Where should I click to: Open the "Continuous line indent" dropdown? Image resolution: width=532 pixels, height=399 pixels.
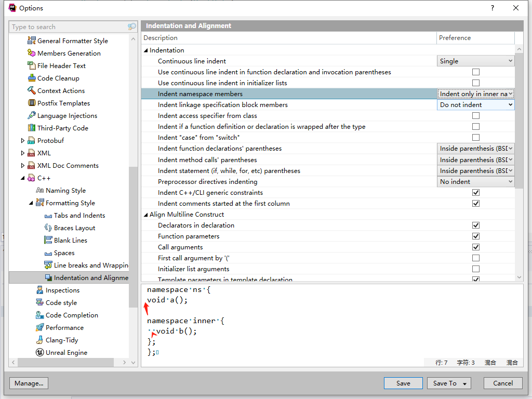[x=475, y=61]
